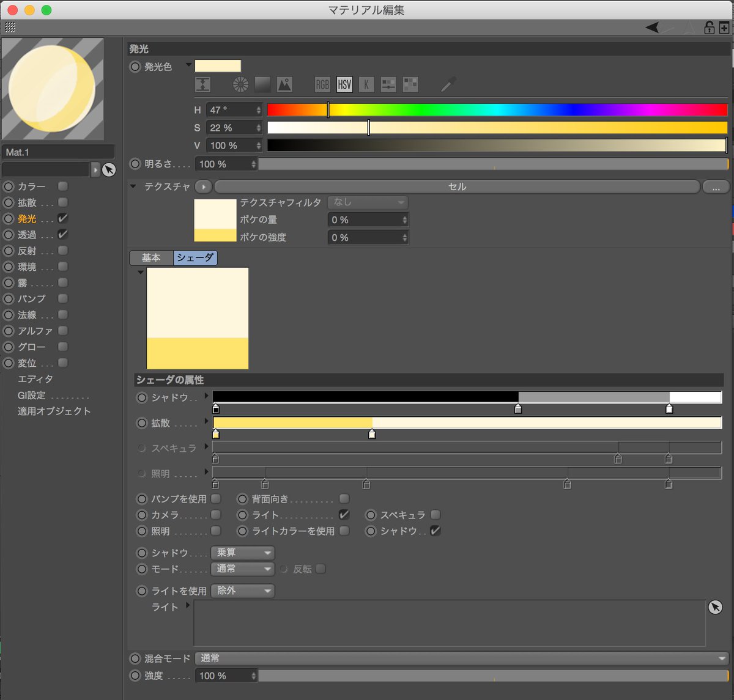Screen dimensions: 734x700
Task: Select the 透過 channel
Action: coord(27,235)
